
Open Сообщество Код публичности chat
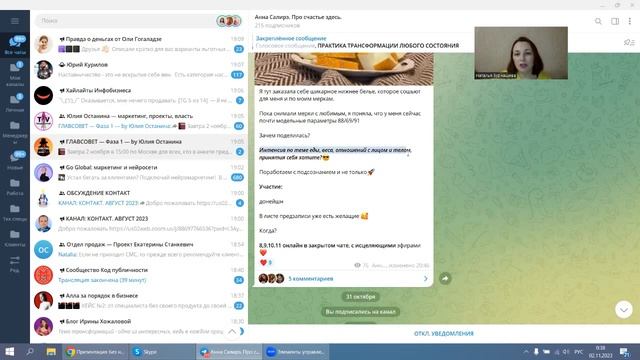pyautogui.click(x=139, y=276)
